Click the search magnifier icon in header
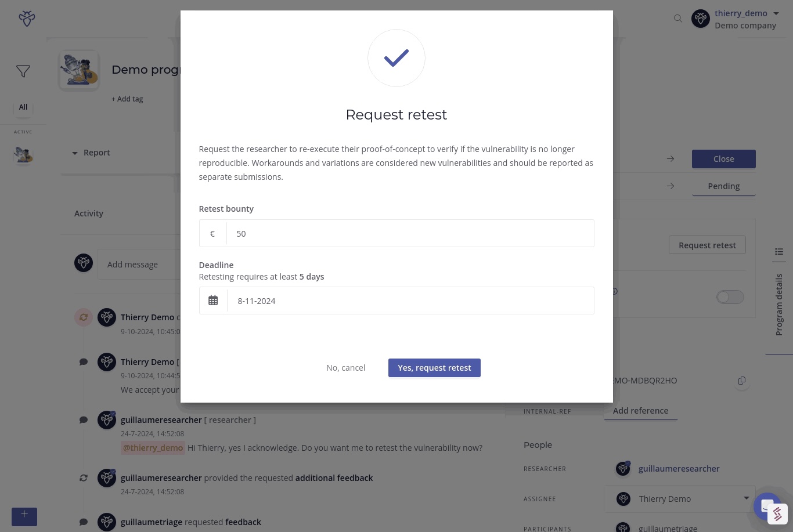Screen dimensions: 793x532 click(677, 19)
